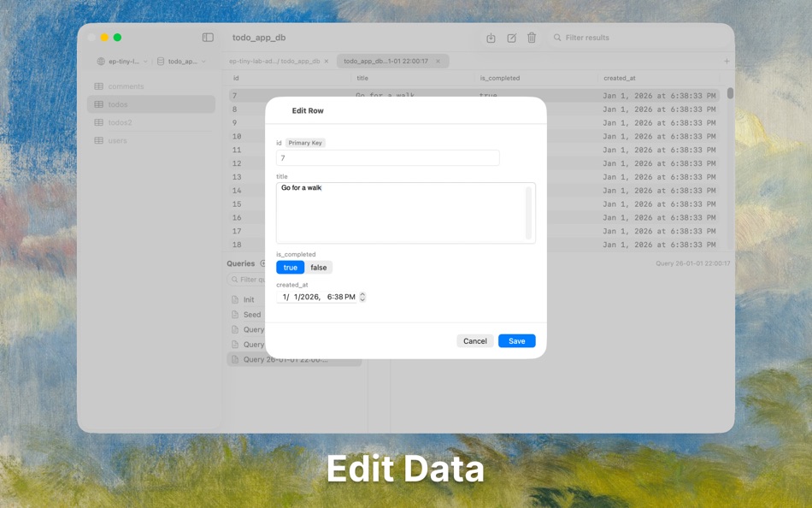This screenshot has width=812, height=508.
Task: Open the todo_app database dropdown
Action: pyautogui.click(x=179, y=60)
